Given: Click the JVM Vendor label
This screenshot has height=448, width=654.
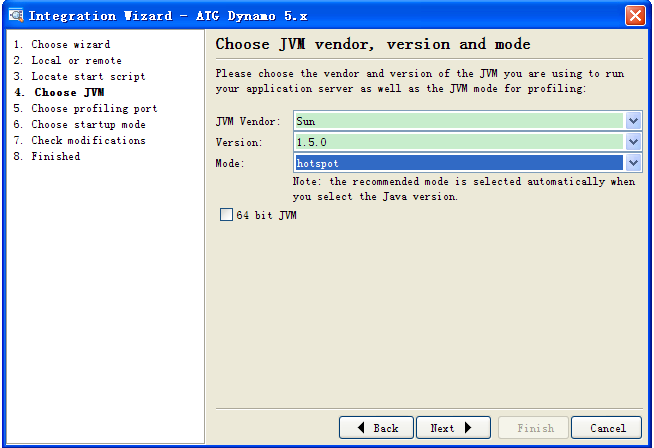Looking at the screenshot, I should [248, 121].
